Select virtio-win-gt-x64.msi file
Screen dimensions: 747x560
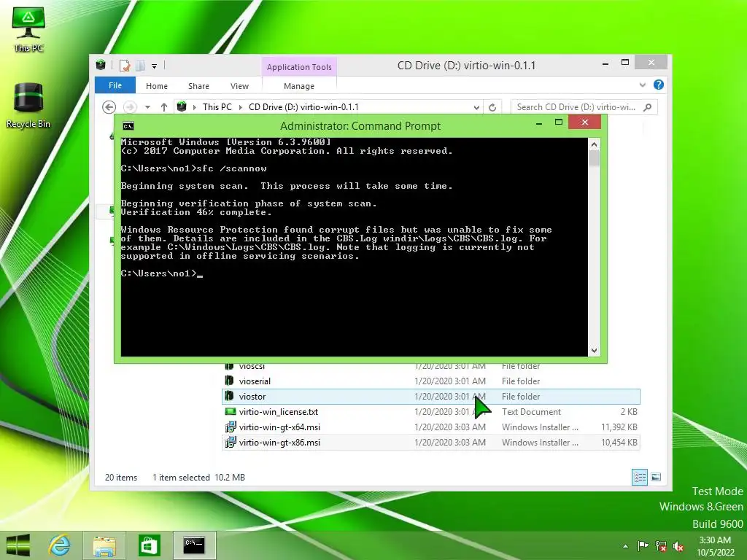click(x=430, y=427)
